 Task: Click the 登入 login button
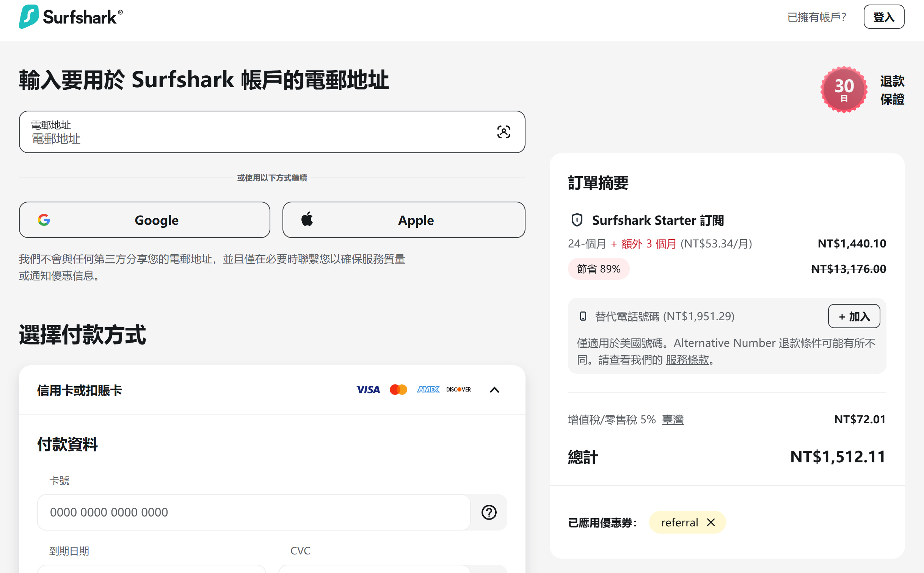(884, 17)
